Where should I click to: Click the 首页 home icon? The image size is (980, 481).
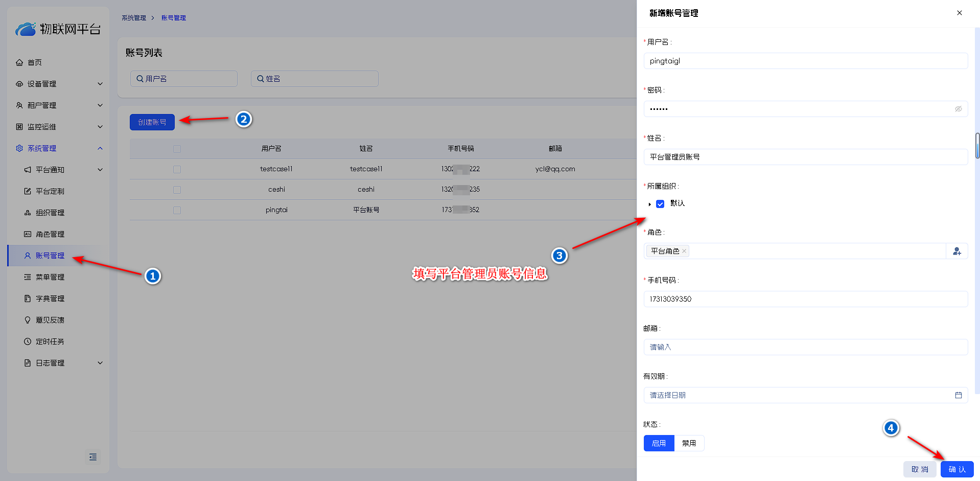(19, 62)
